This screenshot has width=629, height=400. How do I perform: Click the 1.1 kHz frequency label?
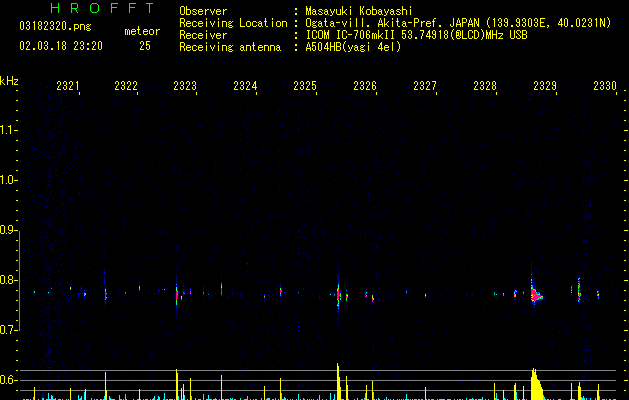(x=9, y=130)
